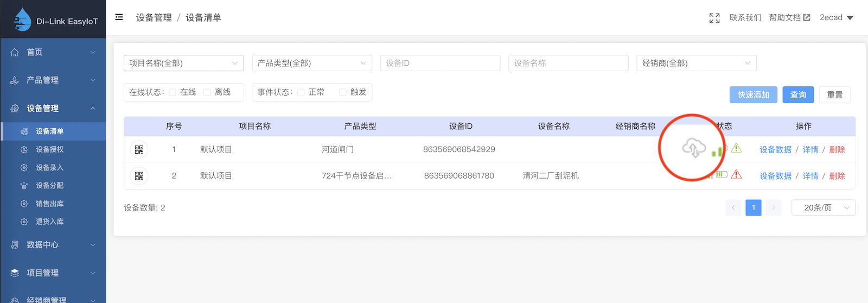Click the Di-Link EasyIoT water drop logo
The width and height of the screenshot is (868, 303).
[x=22, y=19]
